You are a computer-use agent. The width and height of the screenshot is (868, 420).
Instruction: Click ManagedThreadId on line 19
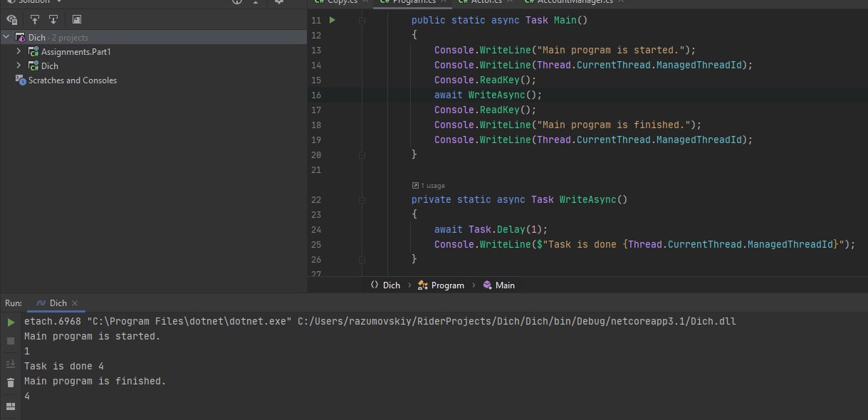(x=699, y=140)
